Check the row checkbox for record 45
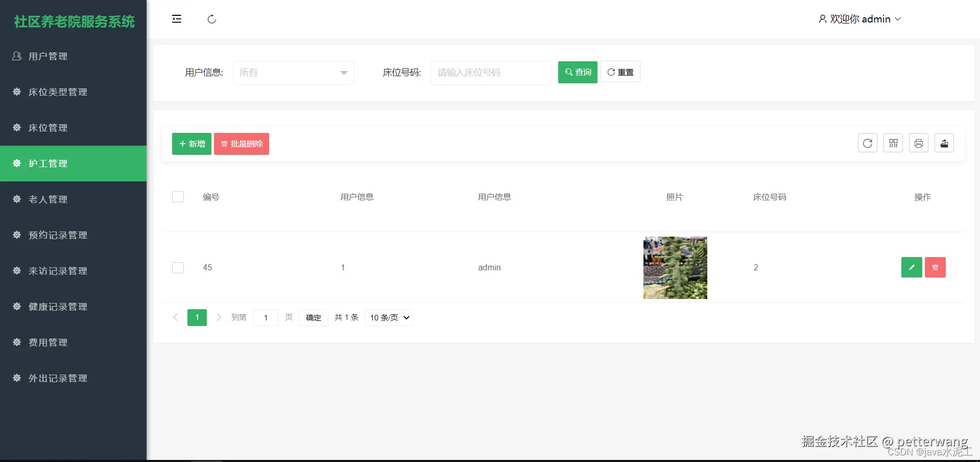Viewport: 980px width, 462px height. 178,267
